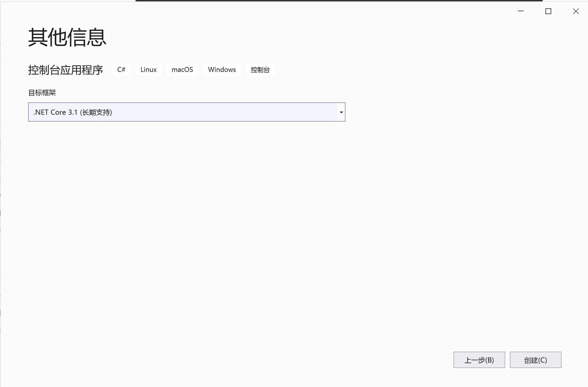This screenshot has height=387, width=588.
Task: Click the dark title bar strip at top
Action: pyautogui.click(x=339, y=1)
